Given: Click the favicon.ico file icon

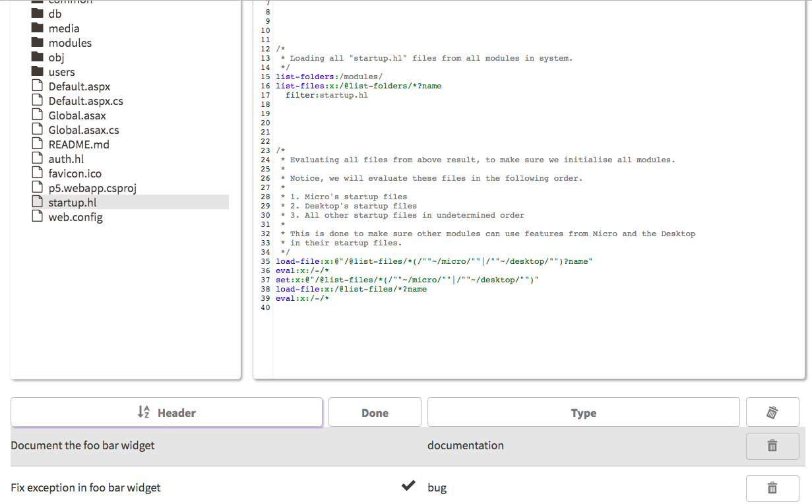Looking at the screenshot, I should tap(37, 173).
